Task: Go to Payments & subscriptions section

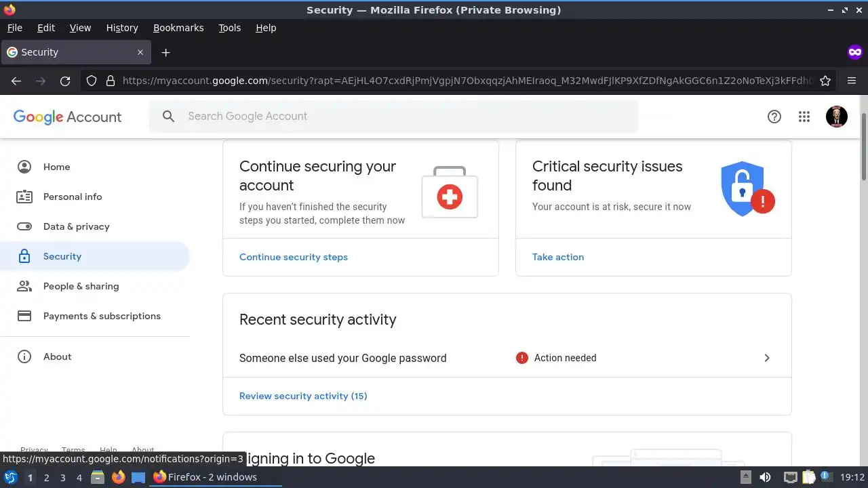Action: click(x=102, y=316)
